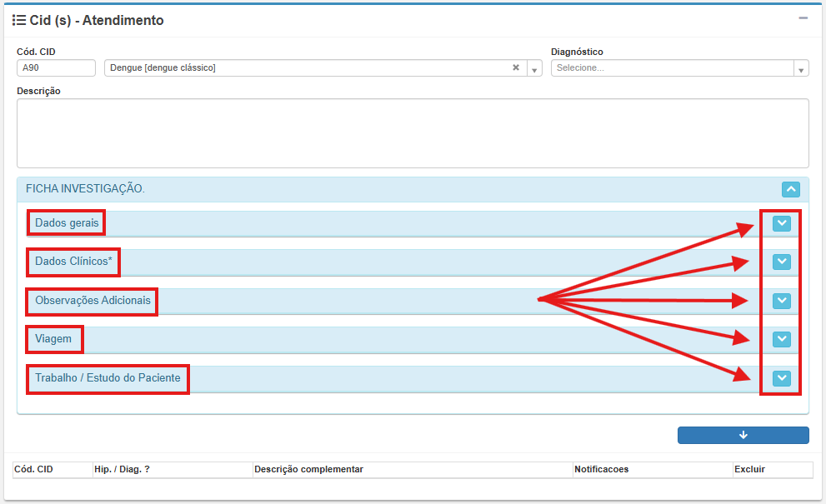Click the Viagem section title text
Viewport: 826px width, 504px height.
tap(53, 339)
